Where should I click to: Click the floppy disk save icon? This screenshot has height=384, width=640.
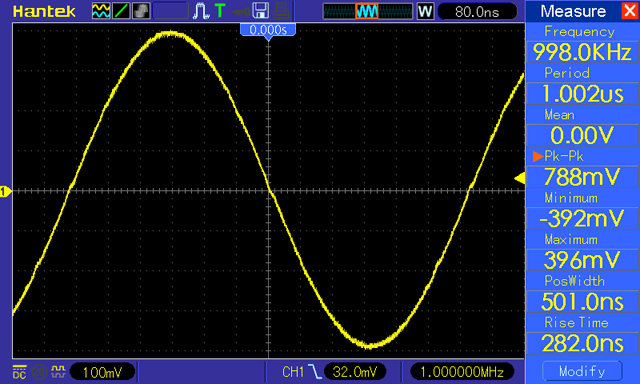coord(260,11)
